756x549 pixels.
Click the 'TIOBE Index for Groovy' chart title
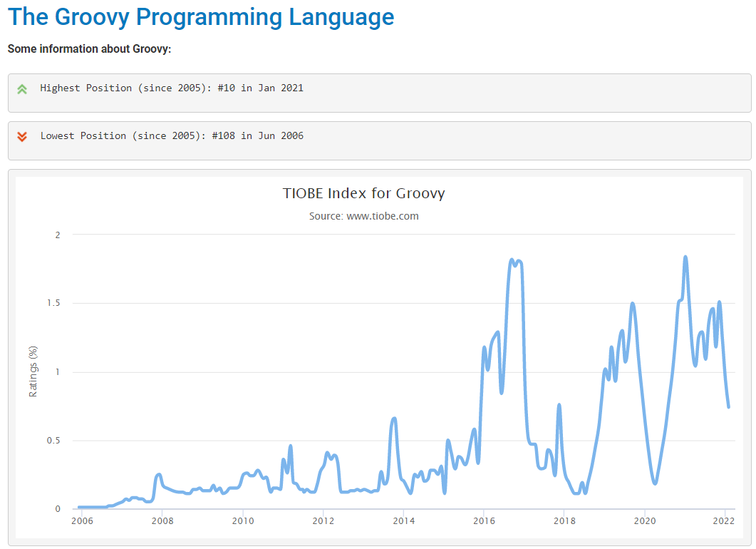coord(363,193)
